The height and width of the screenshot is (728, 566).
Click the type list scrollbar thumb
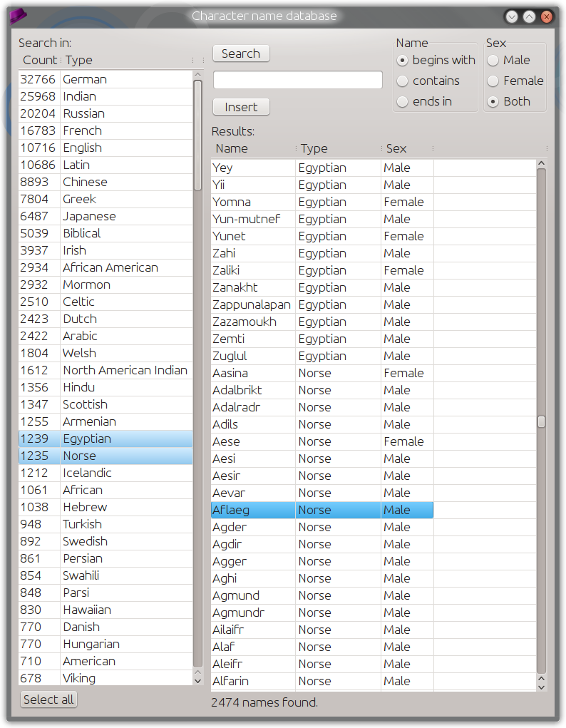click(x=197, y=135)
